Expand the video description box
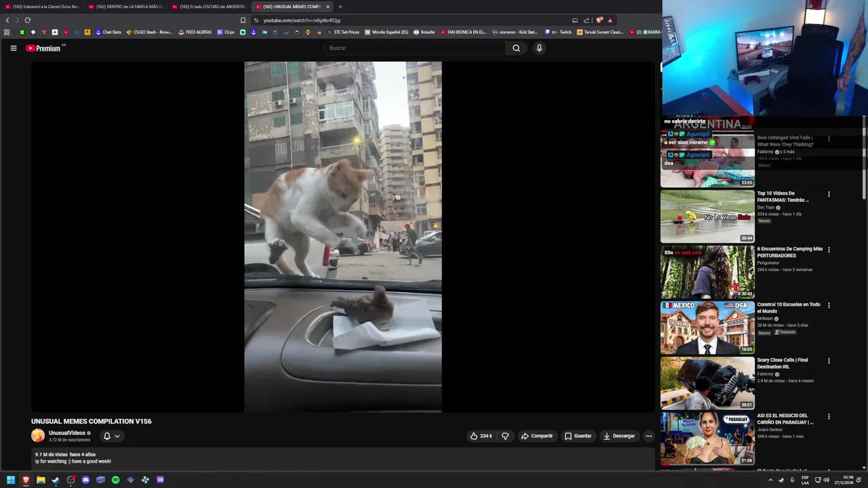Image resolution: width=868 pixels, height=488 pixels. (x=342, y=458)
